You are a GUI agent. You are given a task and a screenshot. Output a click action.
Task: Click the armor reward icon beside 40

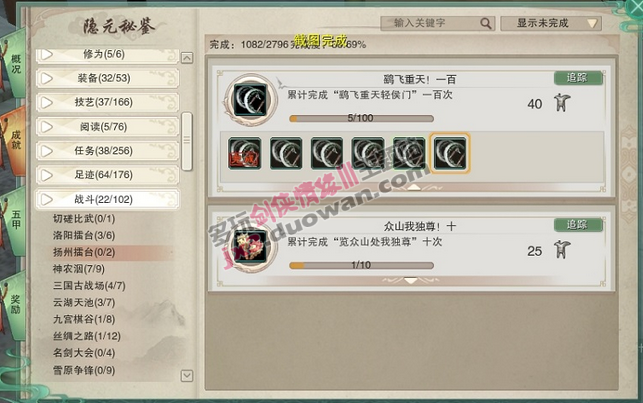[x=562, y=102]
